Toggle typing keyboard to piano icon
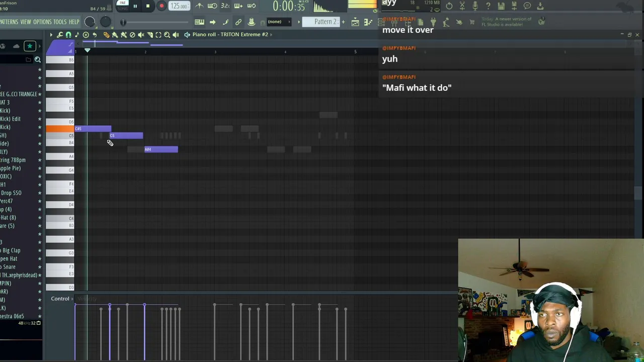The width and height of the screenshot is (644, 362). coord(199,22)
